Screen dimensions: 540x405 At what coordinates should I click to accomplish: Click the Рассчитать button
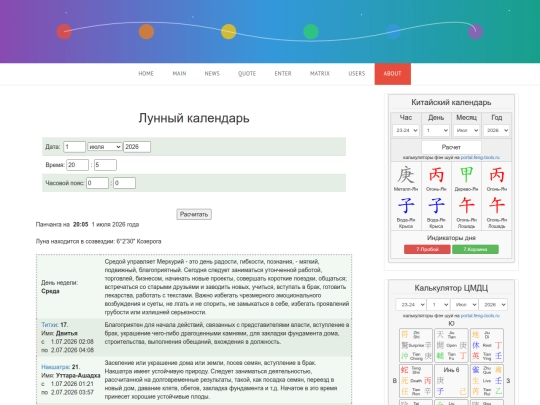pos(194,214)
